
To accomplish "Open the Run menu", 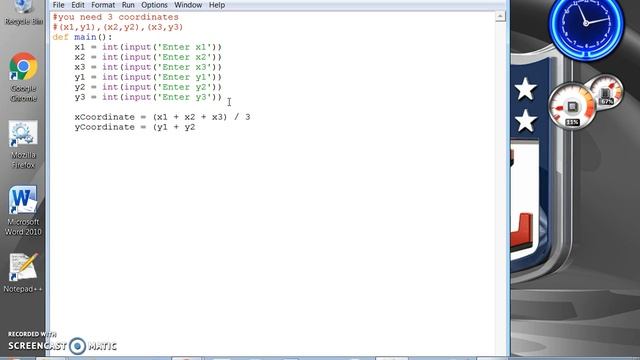I will point(128,5).
